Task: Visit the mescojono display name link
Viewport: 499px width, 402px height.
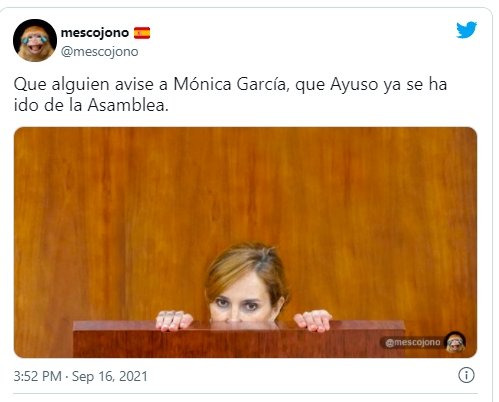Action: point(95,33)
